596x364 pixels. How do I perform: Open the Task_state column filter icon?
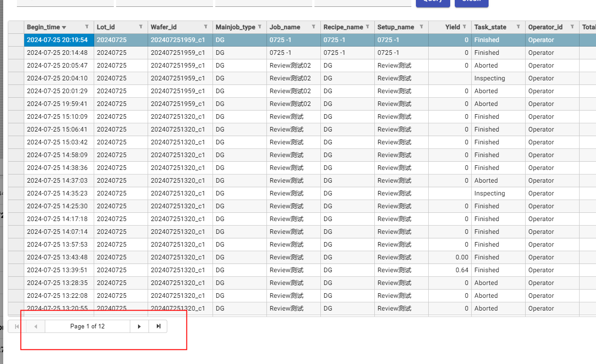coord(518,27)
